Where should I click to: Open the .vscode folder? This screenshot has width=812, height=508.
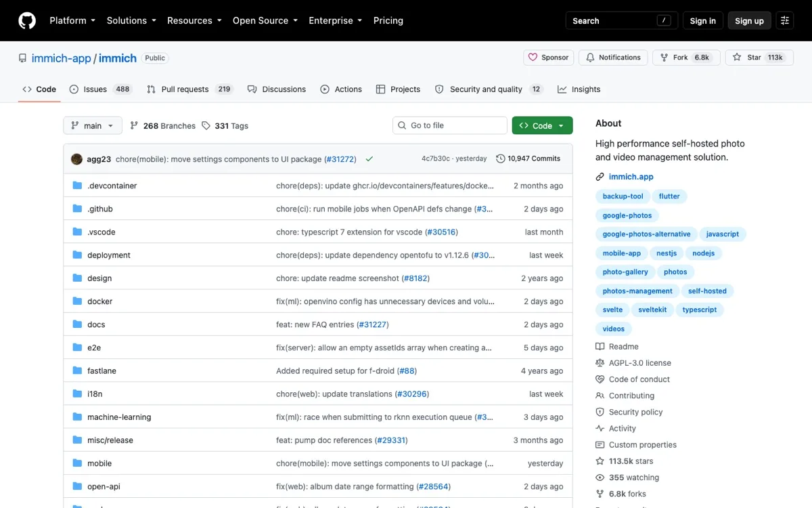point(101,232)
